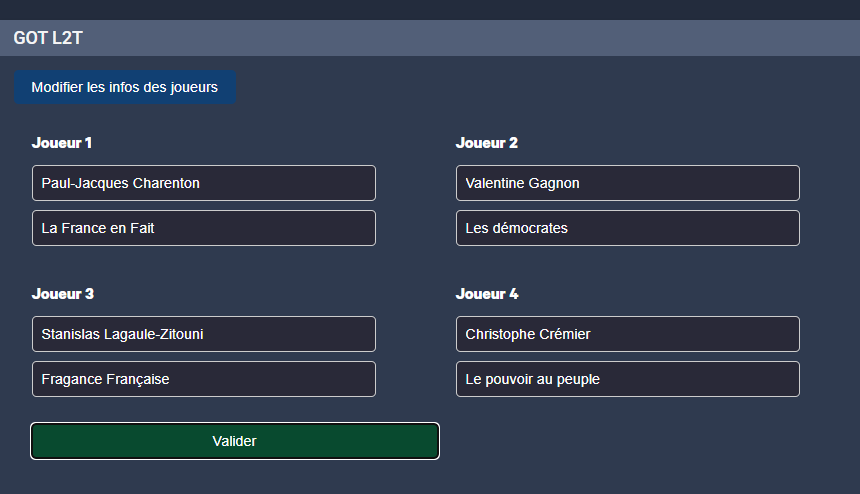The height and width of the screenshot is (494, 860).
Task: Focus the Paul-Jacques Charenton name field
Action: (x=203, y=183)
